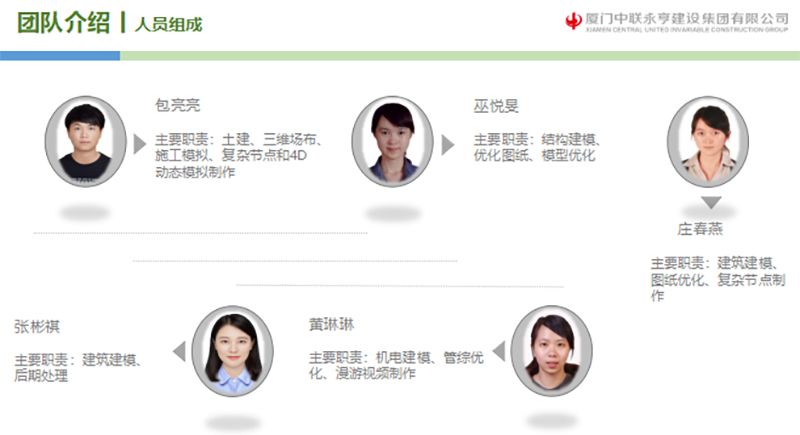Click the downward triangle above 庄春燕

[711, 202]
